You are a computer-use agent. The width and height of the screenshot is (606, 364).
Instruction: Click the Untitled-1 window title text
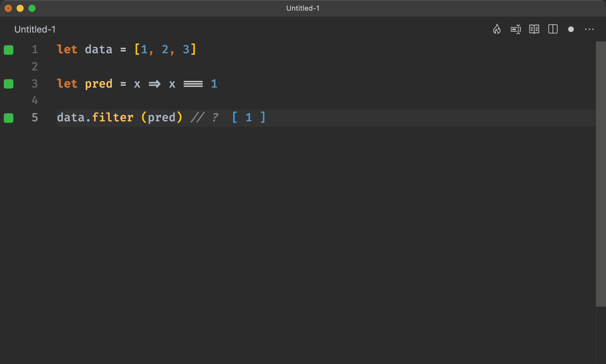click(303, 8)
